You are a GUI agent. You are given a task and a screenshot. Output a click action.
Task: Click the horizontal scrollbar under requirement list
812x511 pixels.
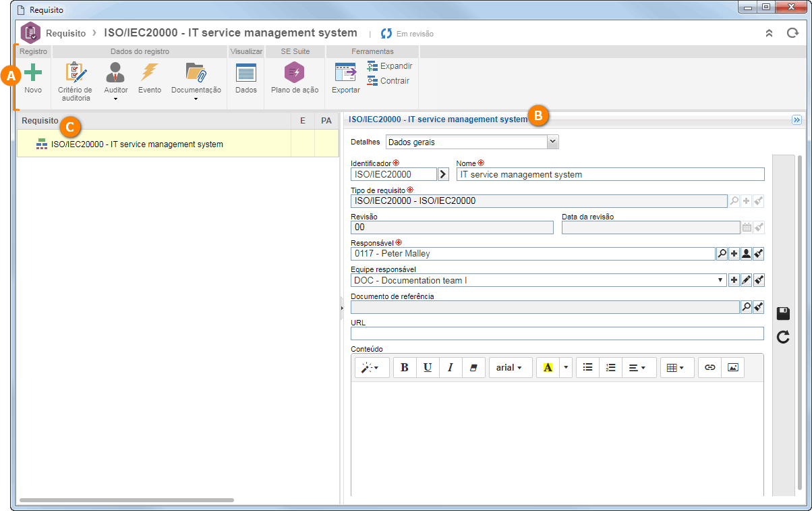[127, 500]
